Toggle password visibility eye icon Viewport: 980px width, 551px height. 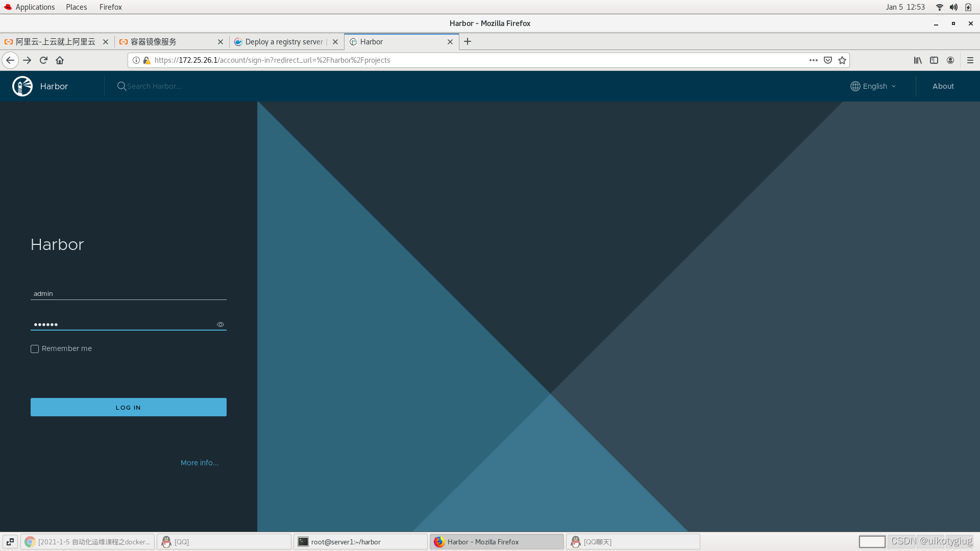220,324
